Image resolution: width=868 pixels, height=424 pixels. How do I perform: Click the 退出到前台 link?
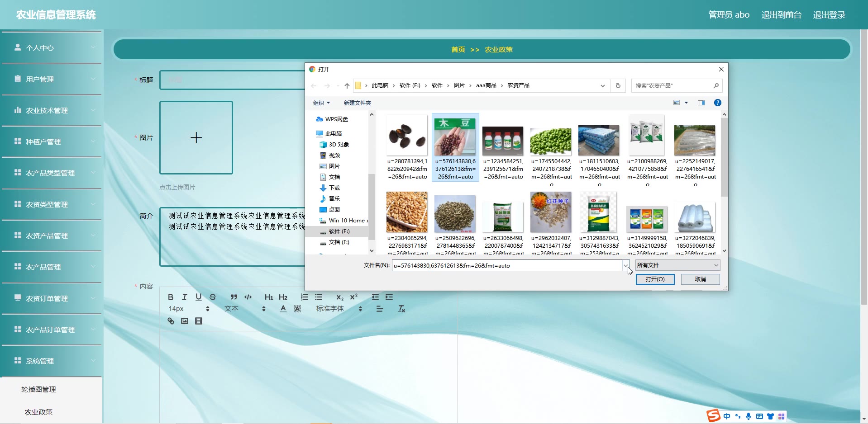781,15
